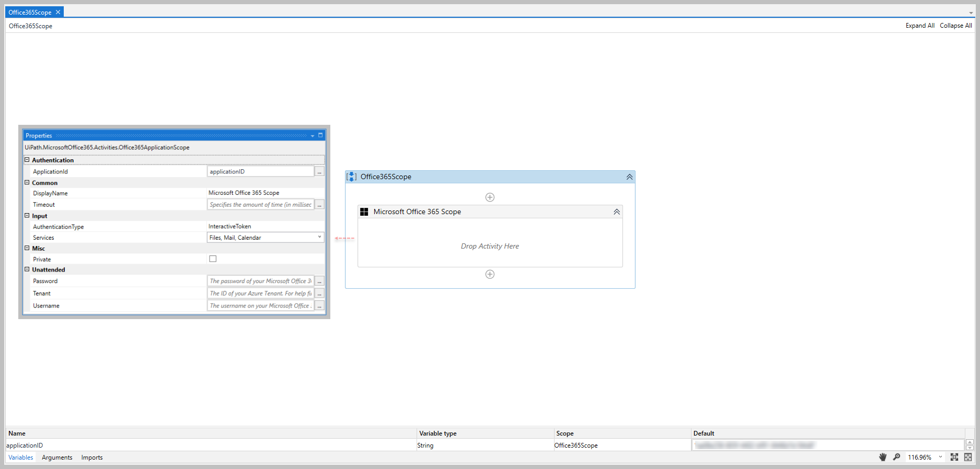Open the Imports panel tab
The width and height of the screenshot is (980, 469).
(x=92, y=458)
